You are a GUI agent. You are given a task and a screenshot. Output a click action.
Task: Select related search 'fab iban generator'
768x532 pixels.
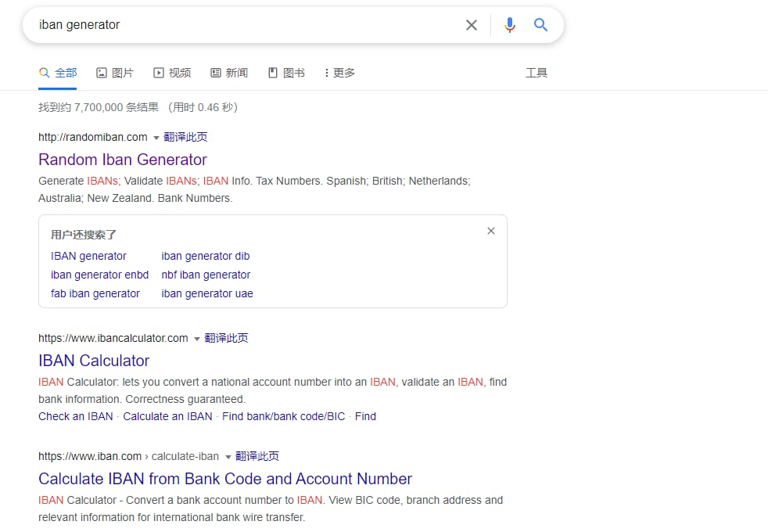(95, 293)
